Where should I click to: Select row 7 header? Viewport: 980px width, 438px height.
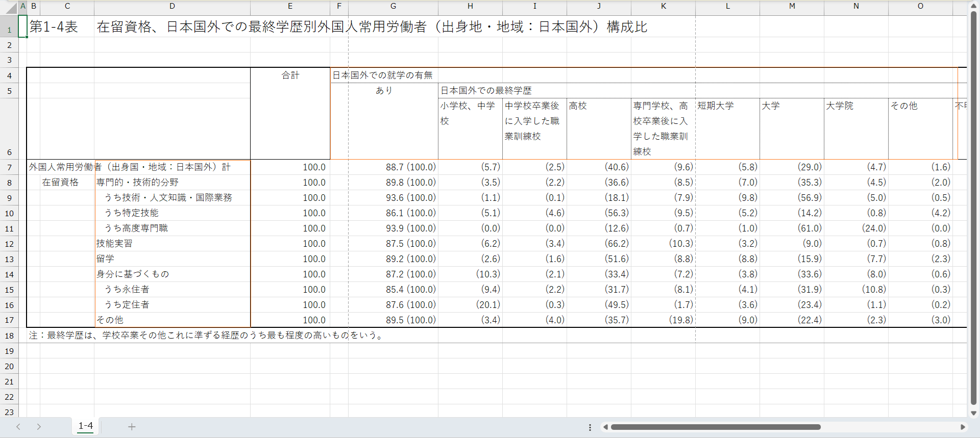coord(9,167)
